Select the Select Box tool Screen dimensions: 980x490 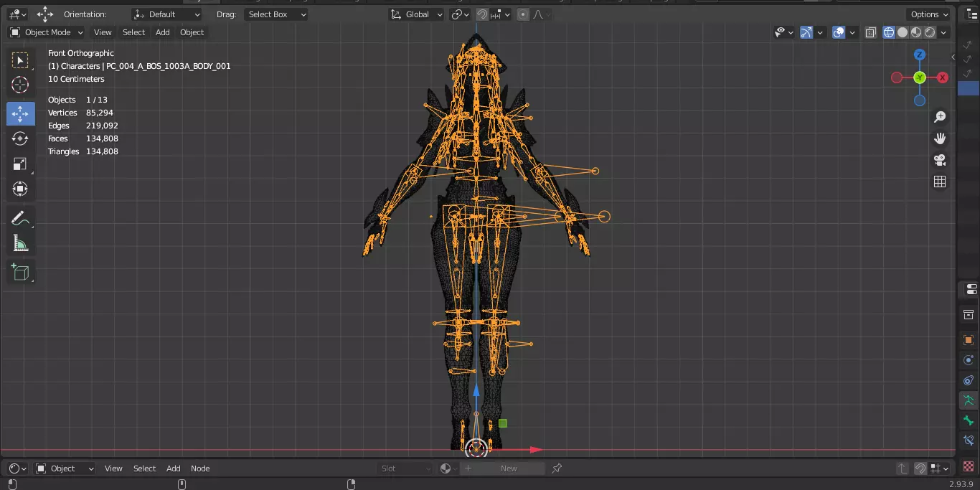click(20, 61)
